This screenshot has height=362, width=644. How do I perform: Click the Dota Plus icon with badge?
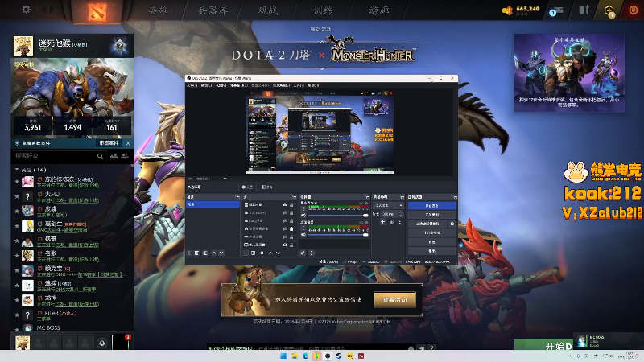609,10
